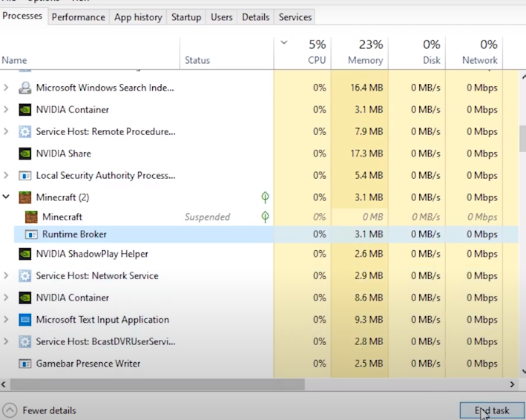
Task: Click the horizontal scrollbar left arrow
Action: click(x=4, y=384)
